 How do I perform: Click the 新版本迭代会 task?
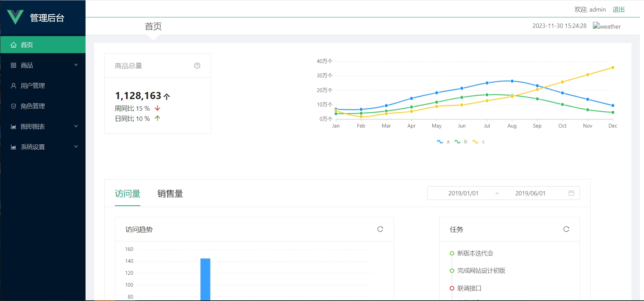pyautogui.click(x=475, y=253)
